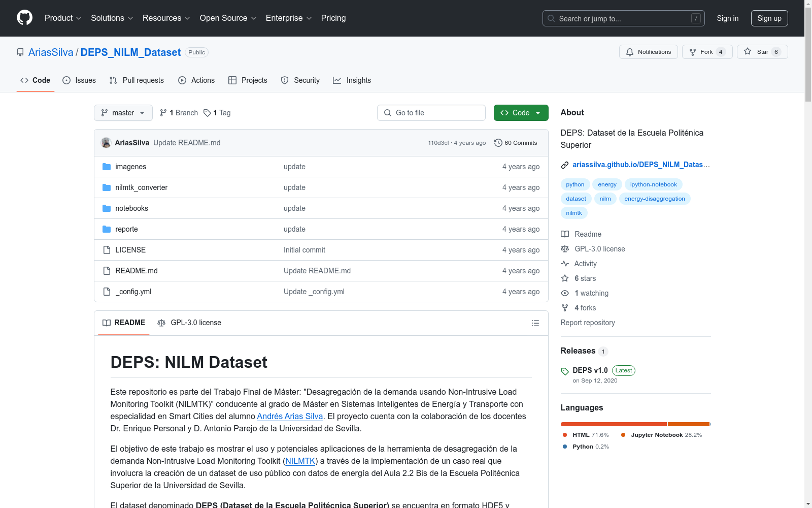Click the Go to file input

tap(431, 113)
